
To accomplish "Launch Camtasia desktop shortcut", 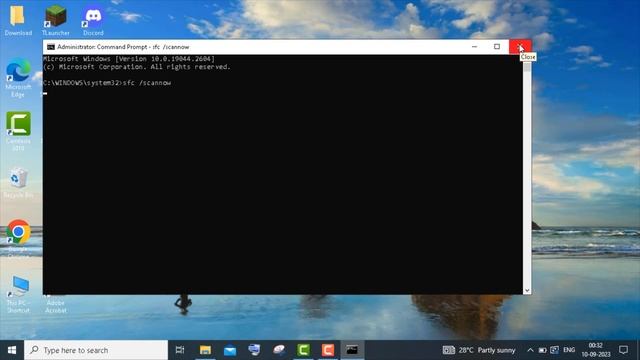I will coord(18,131).
